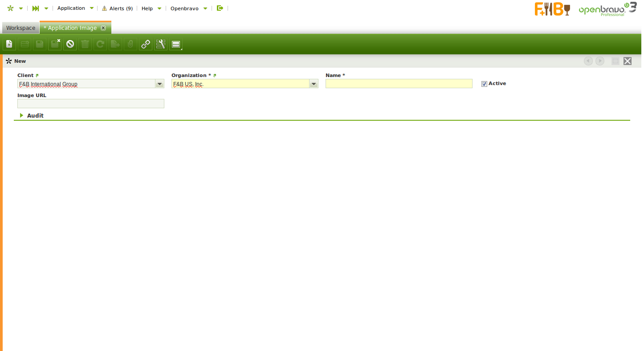The width and height of the screenshot is (644, 351).
Task: Open the Quick Launch fast-forward icon
Action: pos(36,8)
